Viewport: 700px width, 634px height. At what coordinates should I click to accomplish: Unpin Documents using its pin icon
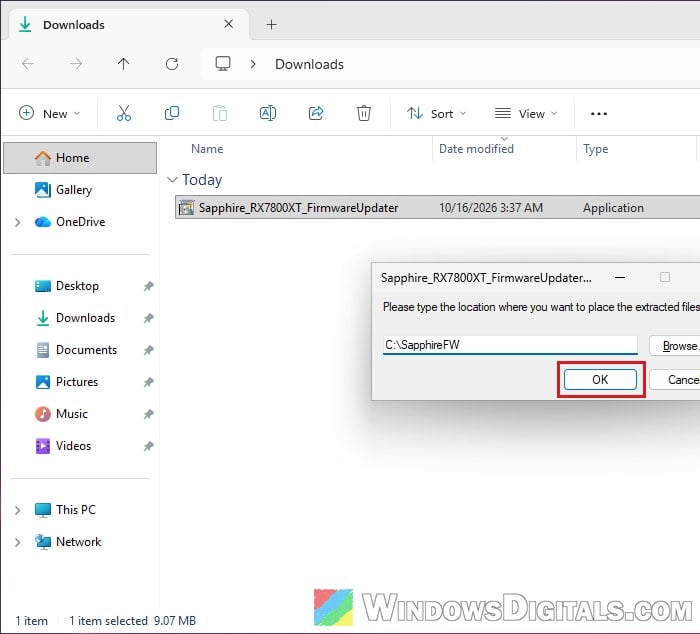148,350
